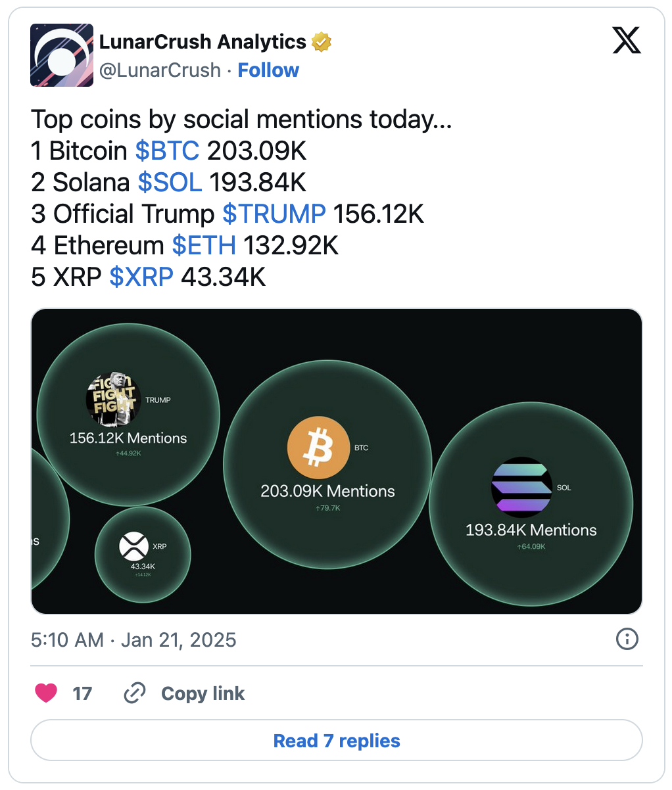Click the XRP logo in the small bubble
Screen dimensions: 672x790
tap(133, 546)
